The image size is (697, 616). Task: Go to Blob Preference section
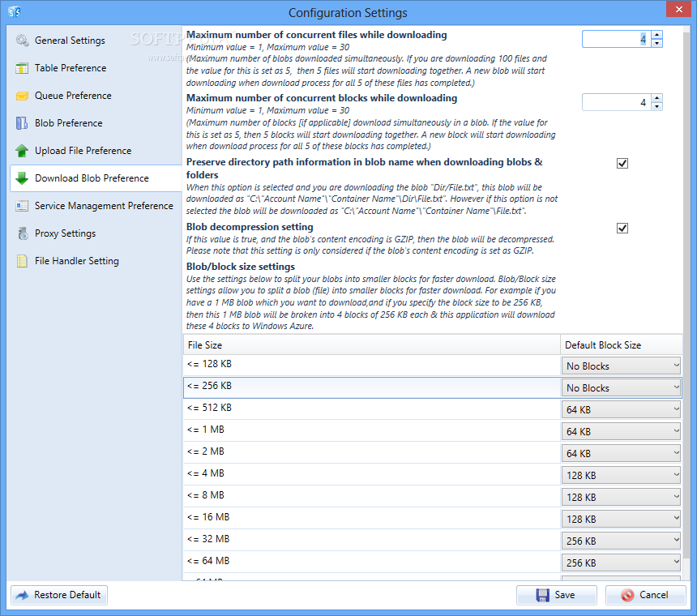point(68,123)
